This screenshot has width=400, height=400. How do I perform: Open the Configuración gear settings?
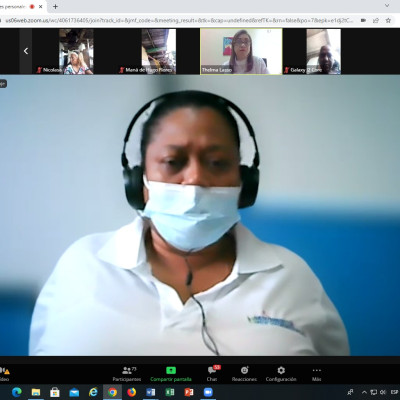click(281, 374)
